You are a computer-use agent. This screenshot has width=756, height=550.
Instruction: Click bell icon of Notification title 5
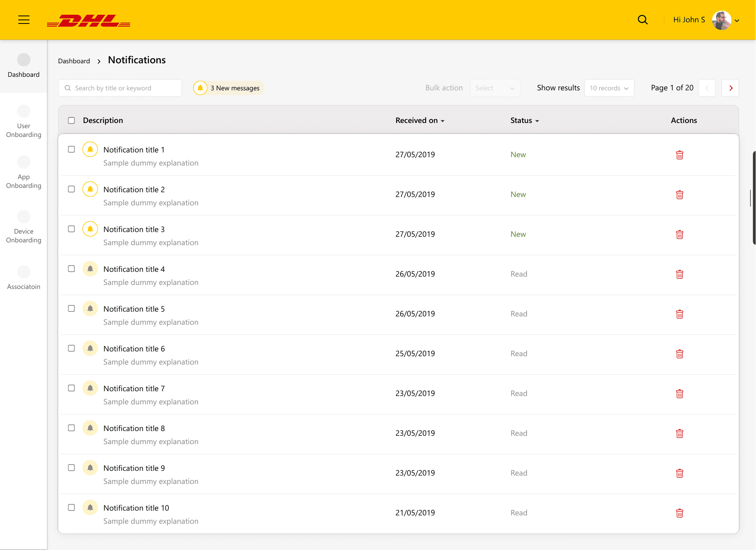tap(90, 308)
